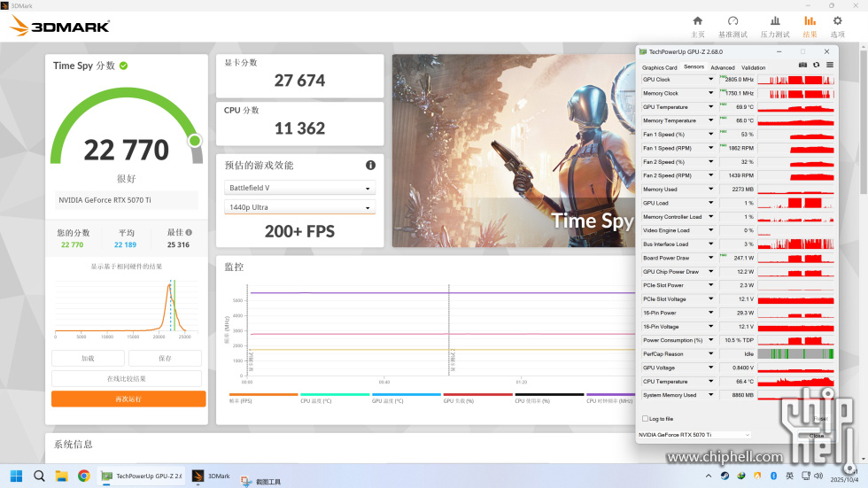The width and height of the screenshot is (868, 488).
Task: Click the Save (保存) button
Action: (x=165, y=358)
